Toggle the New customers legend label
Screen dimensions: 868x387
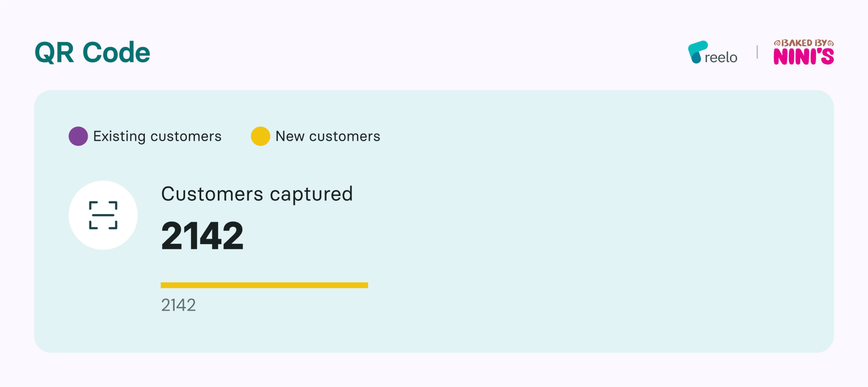pyautogui.click(x=328, y=136)
